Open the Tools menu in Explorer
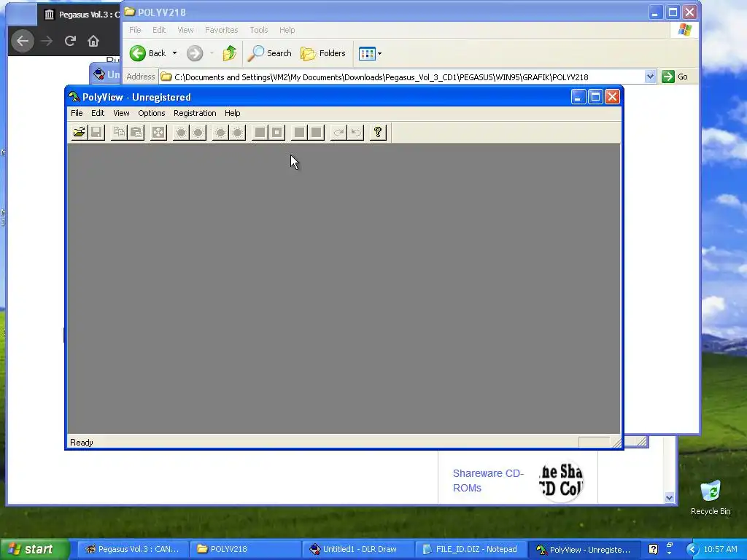The image size is (747, 560). [x=259, y=30]
